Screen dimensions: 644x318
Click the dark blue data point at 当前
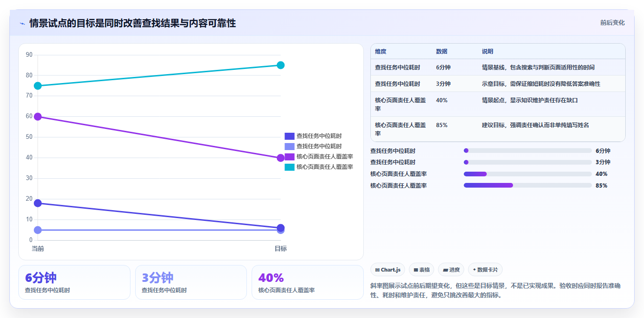click(x=38, y=203)
